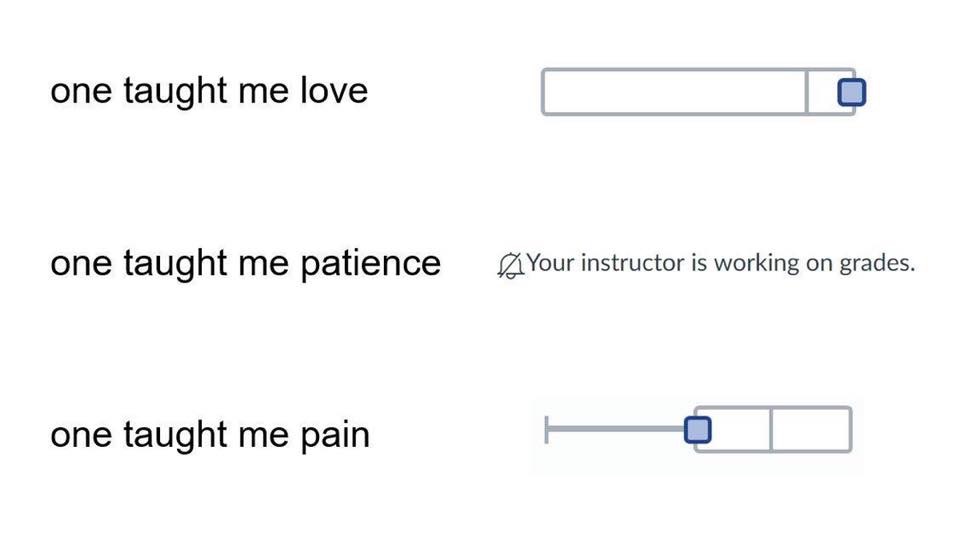Click the 'one taught me love' caption

209,91
